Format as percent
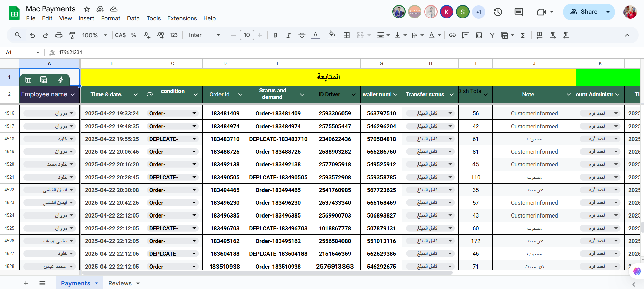This screenshot has height=289, width=644. point(134,35)
